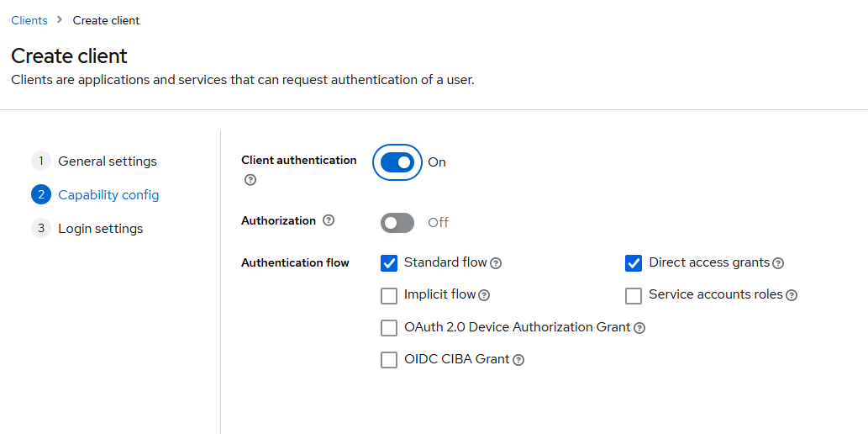Tick OAuth 2.0 Device Authorization Grant checkbox
The height and width of the screenshot is (434, 868).
click(389, 327)
